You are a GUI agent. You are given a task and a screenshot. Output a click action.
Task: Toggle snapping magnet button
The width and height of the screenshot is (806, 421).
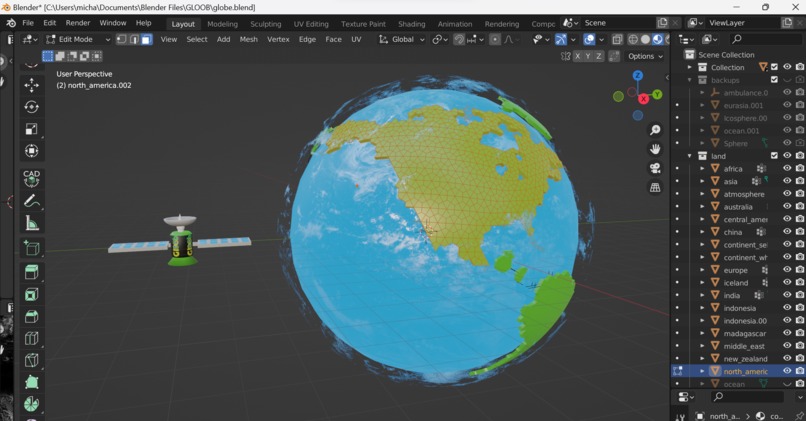click(459, 40)
